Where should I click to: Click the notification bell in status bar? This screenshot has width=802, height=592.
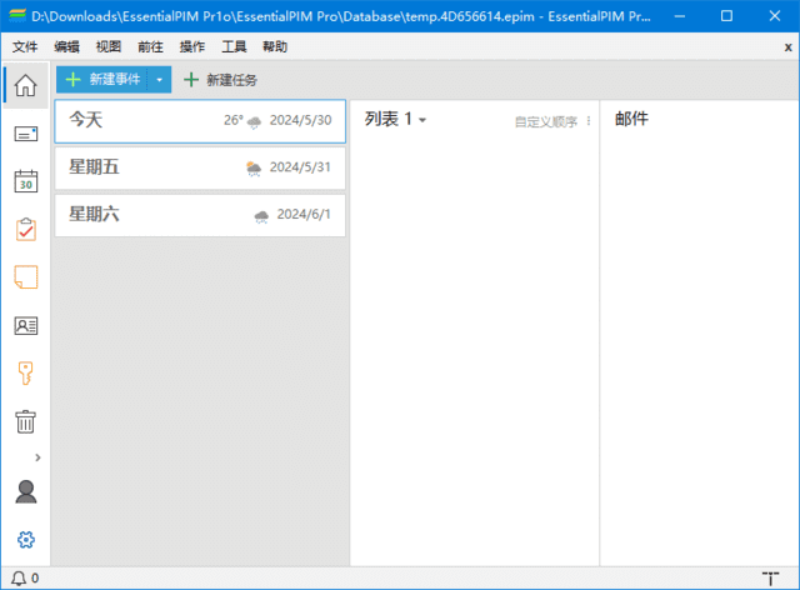click(19, 578)
